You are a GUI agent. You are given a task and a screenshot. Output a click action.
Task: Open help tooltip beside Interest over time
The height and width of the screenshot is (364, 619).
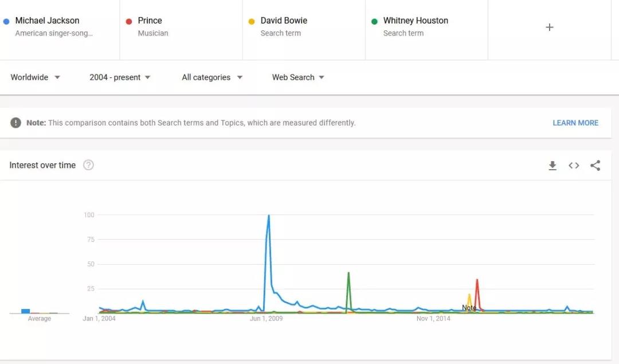pos(88,165)
